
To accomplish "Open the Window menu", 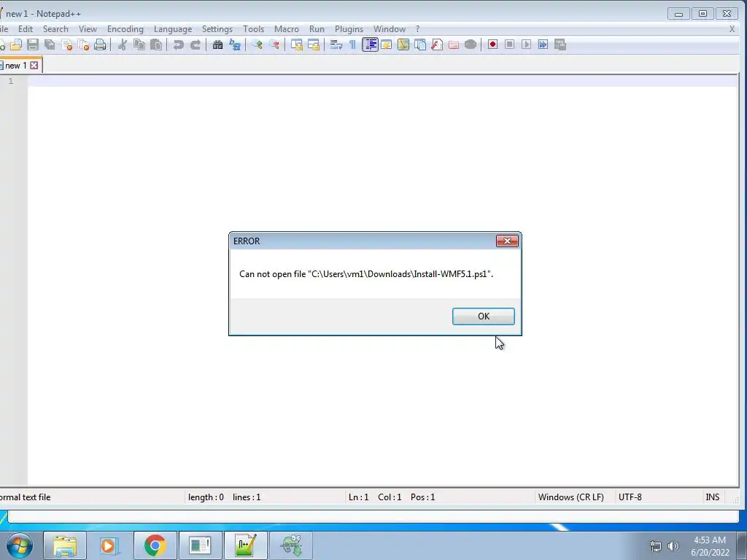I will coord(390,29).
